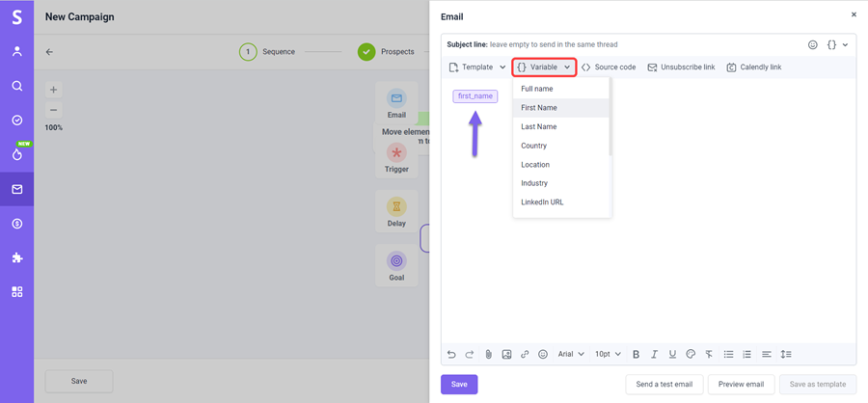This screenshot has width=868, height=403.
Task: Choose First Name variable
Action: 560,107
